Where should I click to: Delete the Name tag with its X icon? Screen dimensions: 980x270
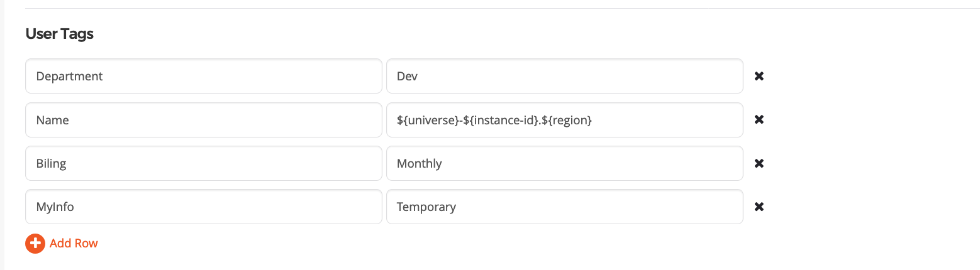pos(759,120)
